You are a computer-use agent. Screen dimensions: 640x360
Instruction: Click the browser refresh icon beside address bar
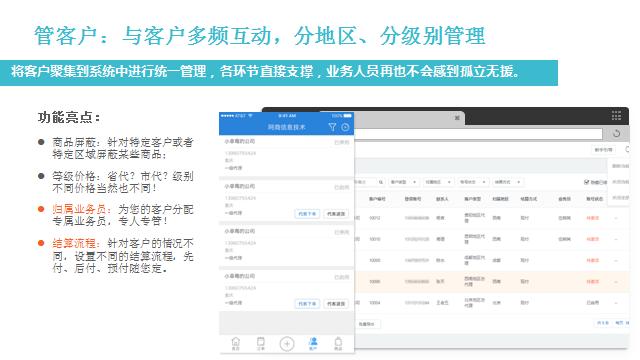pos(616,133)
